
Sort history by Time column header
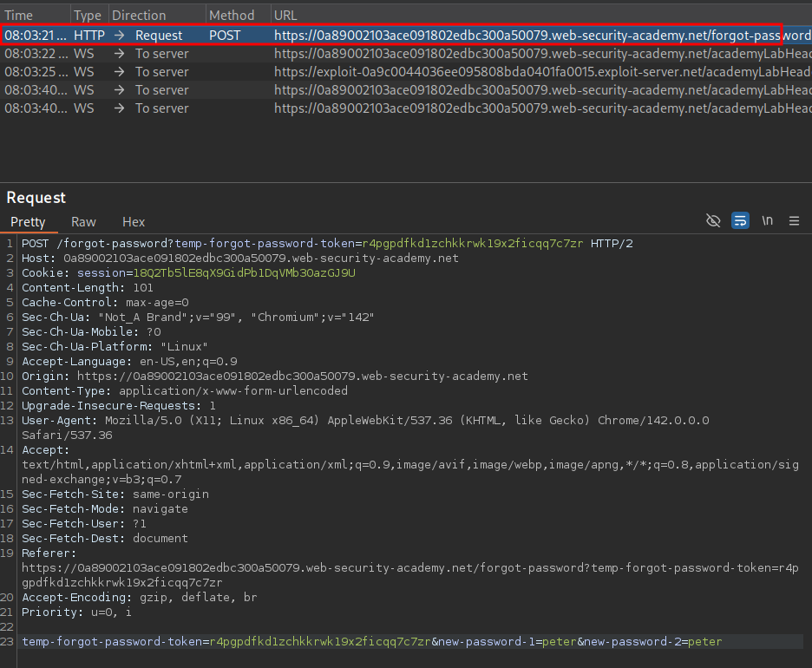[x=19, y=16]
